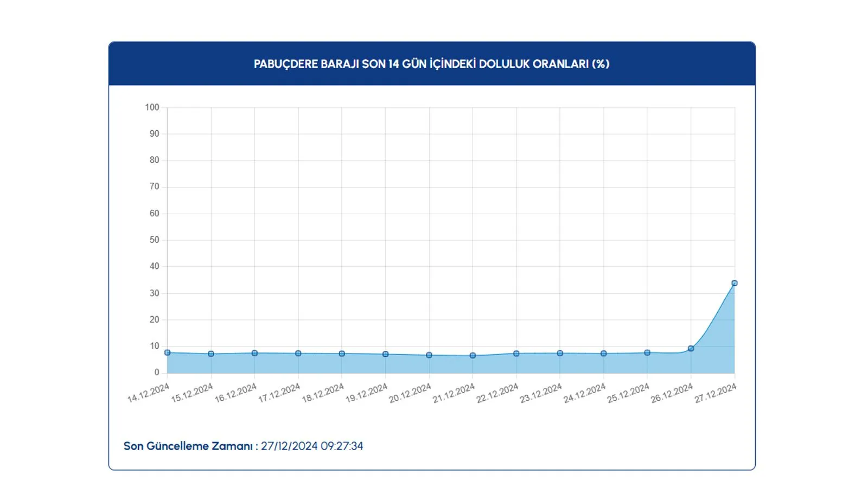The width and height of the screenshot is (868, 488).
Task: Click the 22.12.2024 data point marker
Action: pos(516,354)
